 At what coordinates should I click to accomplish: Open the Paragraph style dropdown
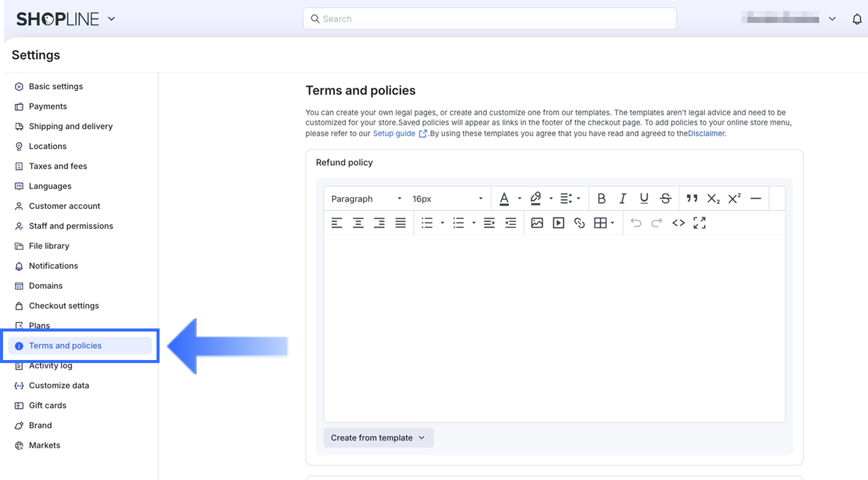366,199
